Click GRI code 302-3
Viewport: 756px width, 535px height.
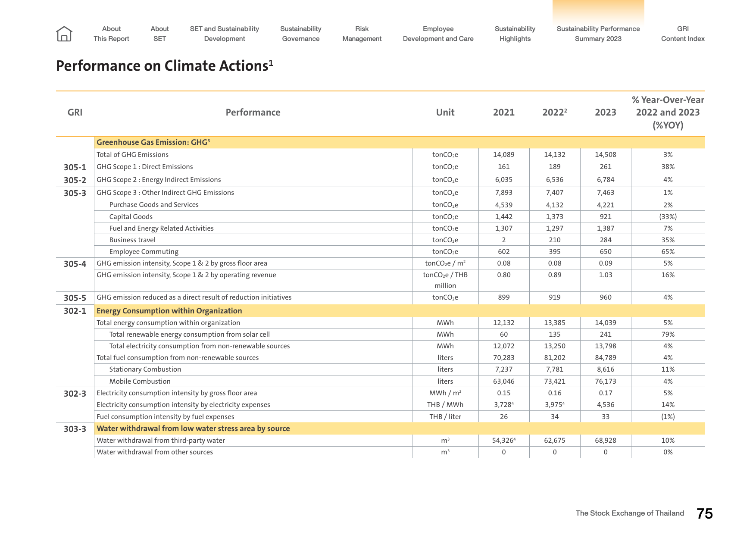tap(75, 394)
